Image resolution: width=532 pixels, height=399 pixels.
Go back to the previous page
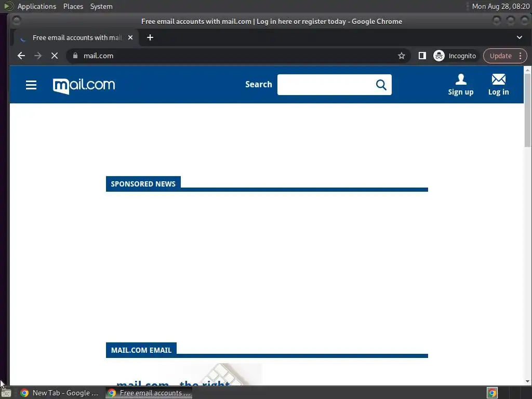pyautogui.click(x=21, y=56)
